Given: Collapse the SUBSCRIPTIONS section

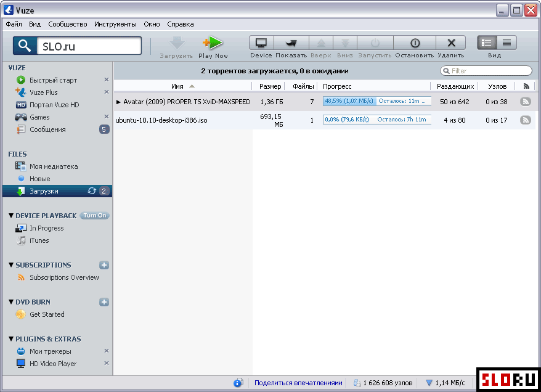Looking at the screenshot, I should tap(11, 265).
